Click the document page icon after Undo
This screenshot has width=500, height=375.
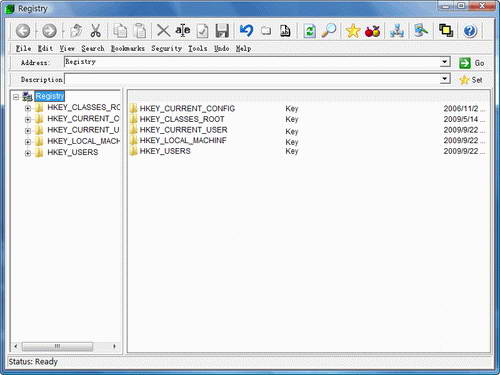coord(285,31)
